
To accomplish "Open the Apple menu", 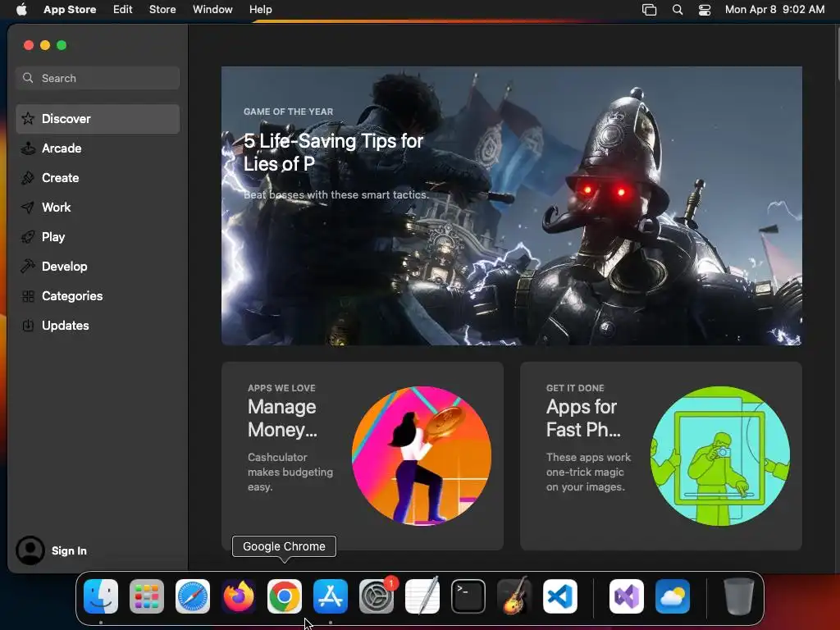I will coord(21,10).
